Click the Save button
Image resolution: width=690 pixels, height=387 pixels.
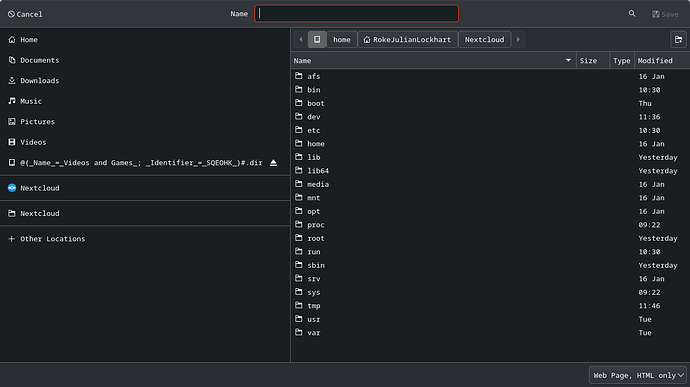[x=665, y=14]
